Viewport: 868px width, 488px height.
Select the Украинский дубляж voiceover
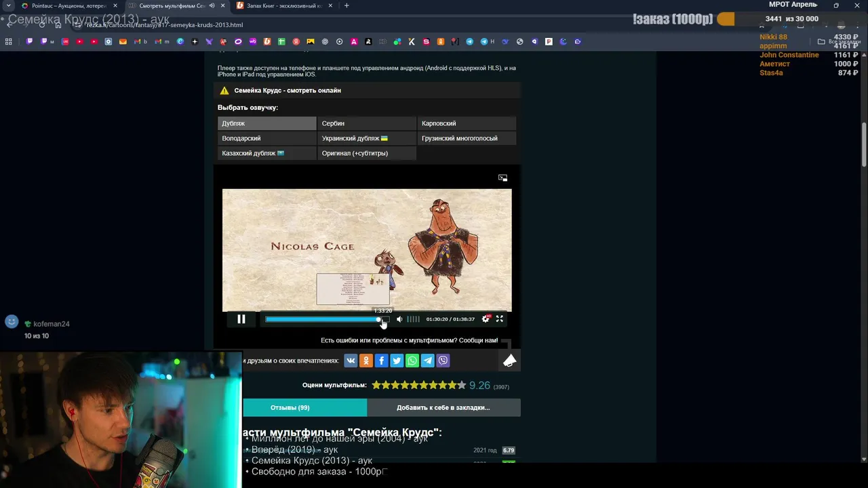[367, 138]
